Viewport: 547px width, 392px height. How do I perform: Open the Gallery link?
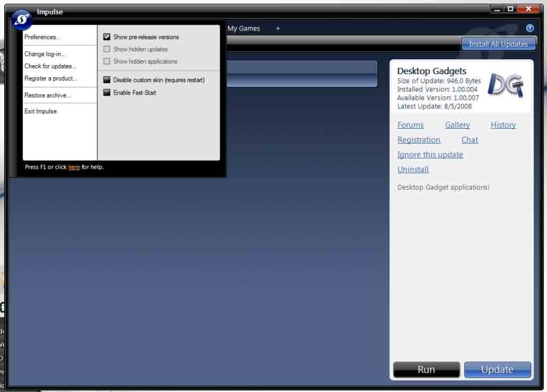[457, 125]
